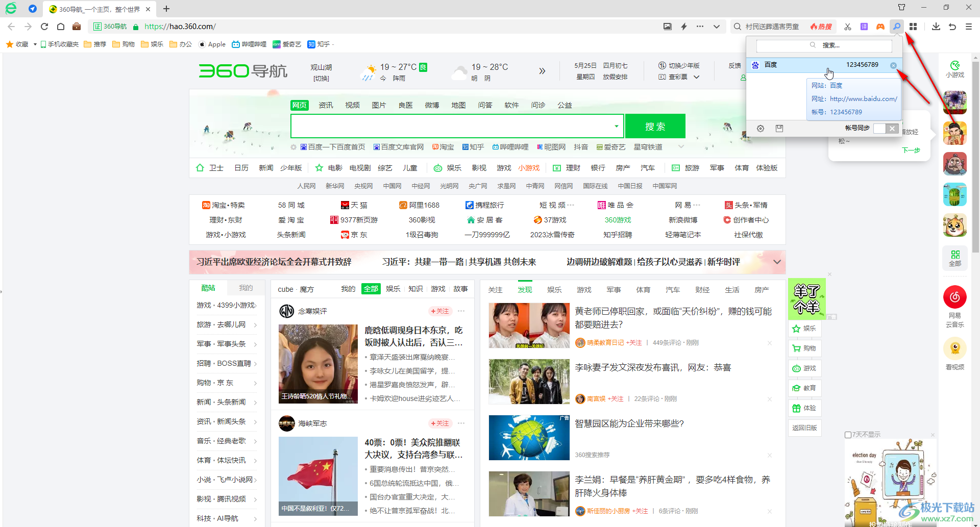Image resolution: width=980 pixels, height=527 pixels.
Task: Select the 百度 saved password row
Action: pyautogui.click(x=824, y=65)
